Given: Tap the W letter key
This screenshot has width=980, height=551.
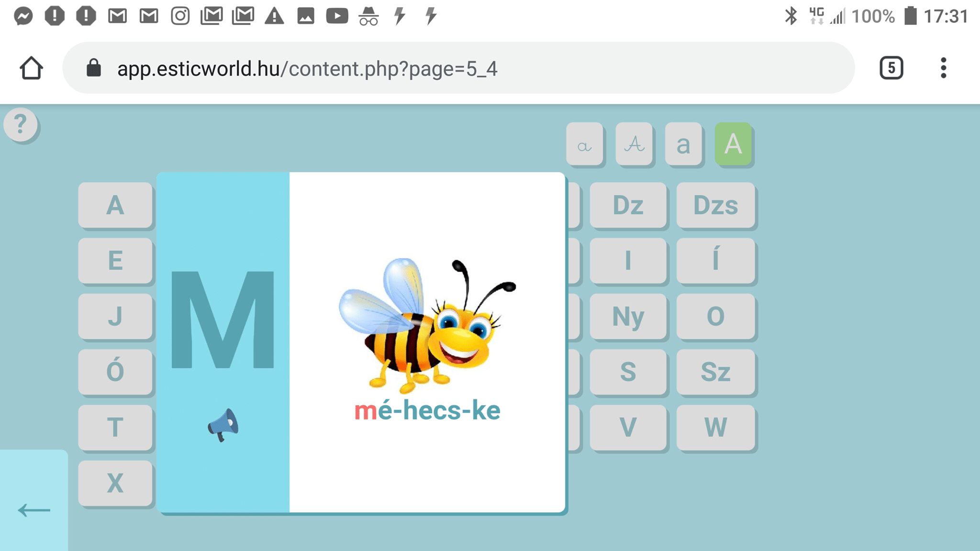Looking at the screenshot, I should [x=715, y=427].
